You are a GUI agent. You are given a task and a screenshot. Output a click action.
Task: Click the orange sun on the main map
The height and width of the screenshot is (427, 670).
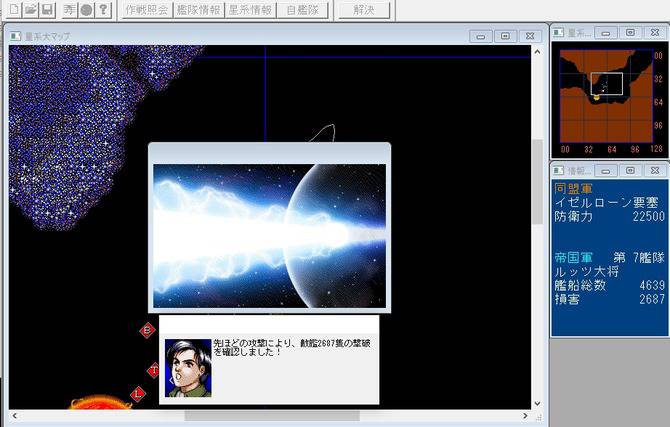(x=101, y=402)
